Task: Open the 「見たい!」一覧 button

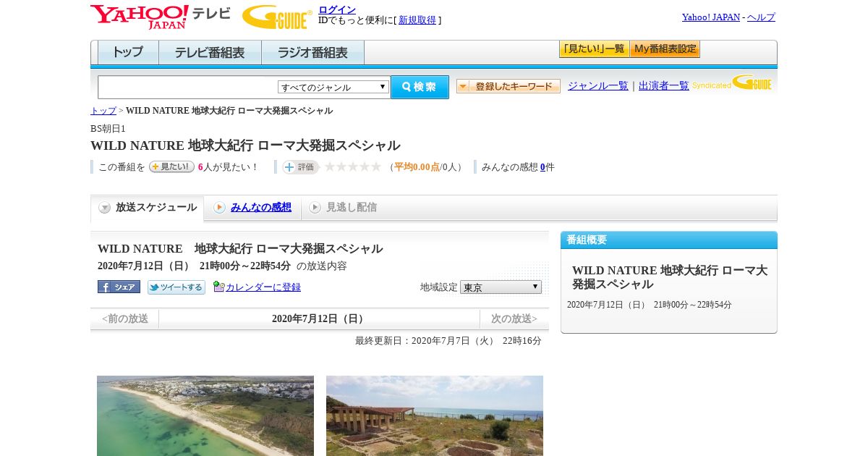Action: click(594, 49)
